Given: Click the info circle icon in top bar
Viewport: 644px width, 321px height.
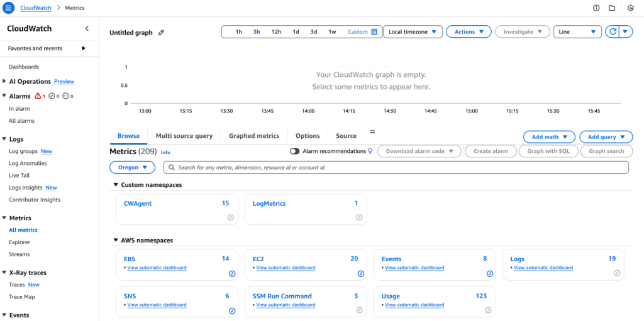Looking at the screenshot, I should click(596, 8).
